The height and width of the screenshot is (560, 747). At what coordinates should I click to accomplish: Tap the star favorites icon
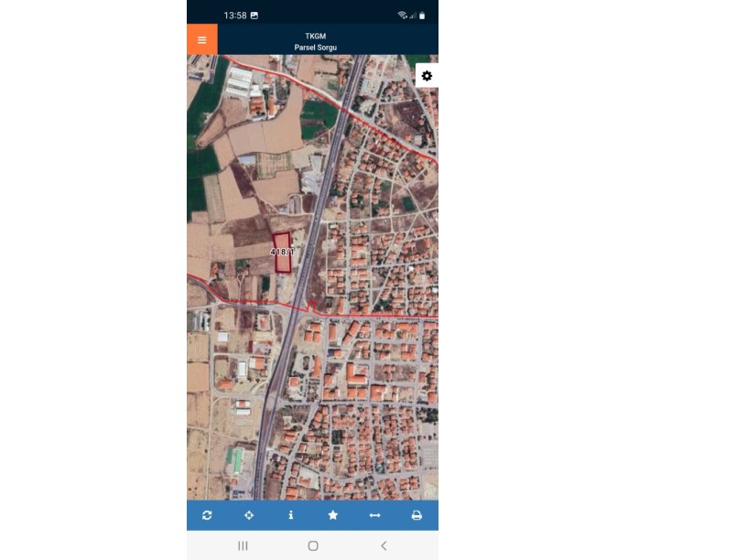click(x=333, y=515)
